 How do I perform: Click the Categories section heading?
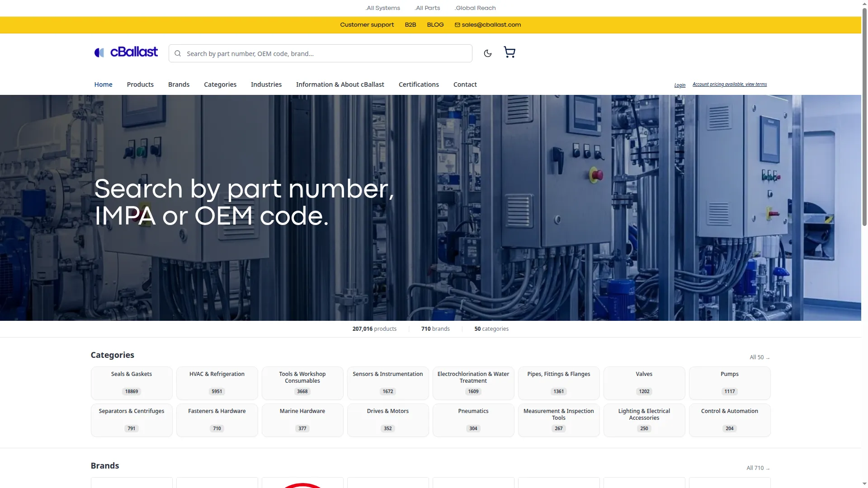pyautogui.click(x=112, y=355)
